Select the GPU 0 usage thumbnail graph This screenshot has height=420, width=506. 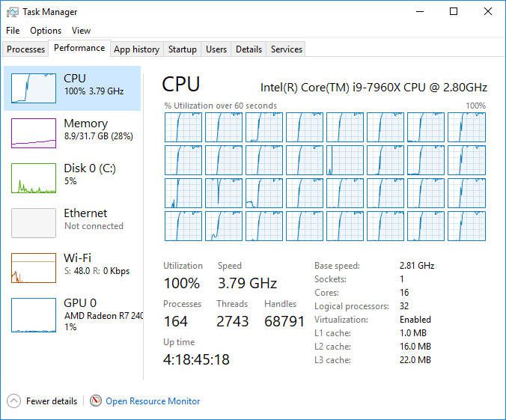click(34, 315)
